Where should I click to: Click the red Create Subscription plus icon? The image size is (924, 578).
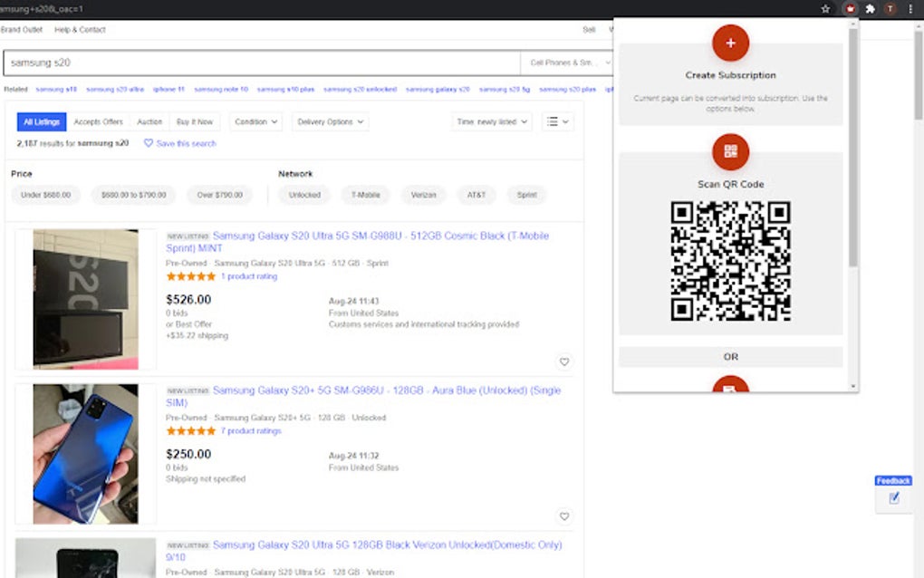(730, 43)
